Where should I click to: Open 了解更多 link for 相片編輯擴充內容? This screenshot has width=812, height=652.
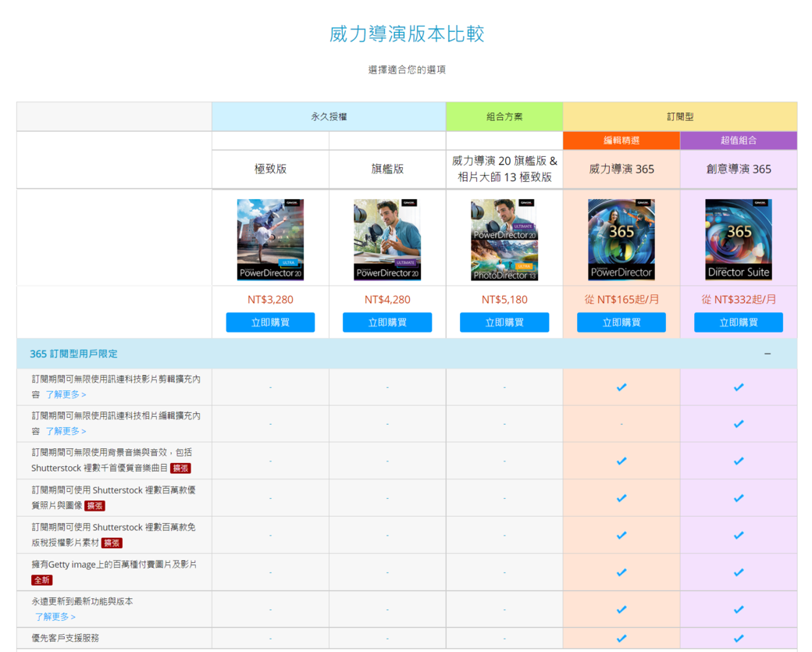pyautogui.click(x=66, y=431)
